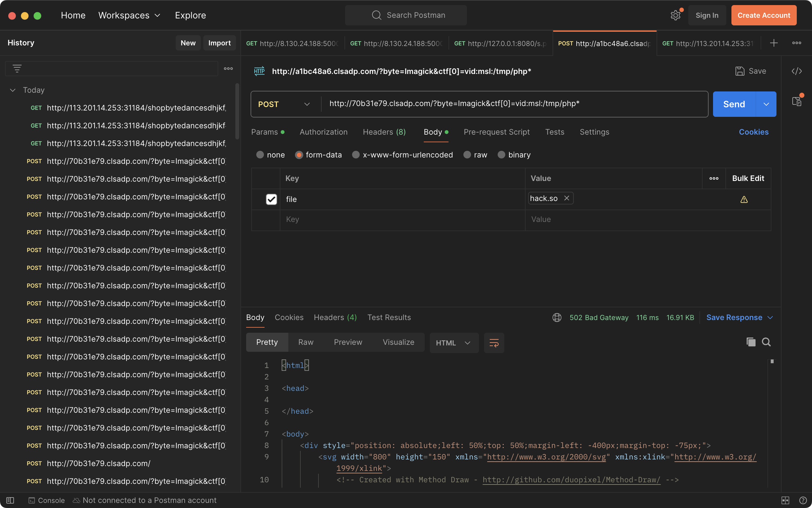
Task: Search within the response body
Action: (766, 342)
